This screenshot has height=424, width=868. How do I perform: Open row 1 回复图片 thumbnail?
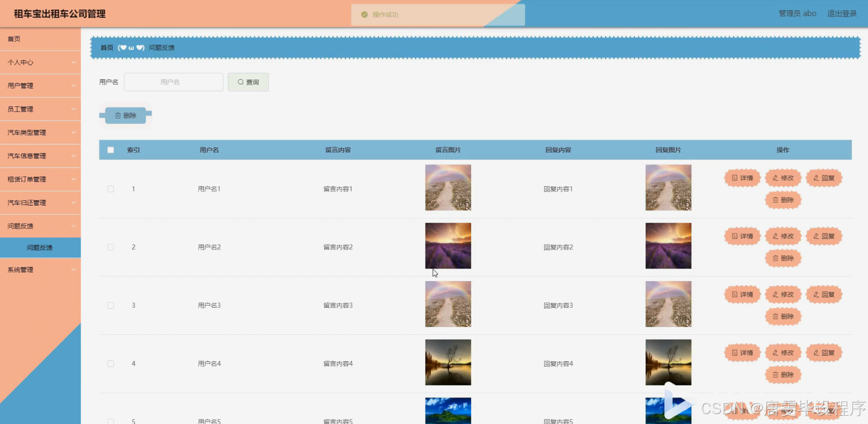click(x=668, y=188)
